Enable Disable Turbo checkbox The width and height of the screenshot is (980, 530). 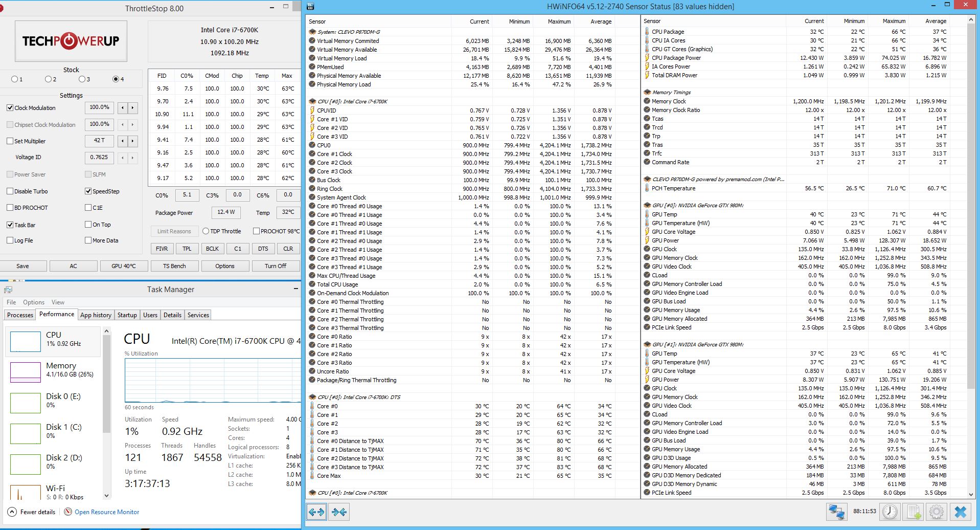click(10, 191)
